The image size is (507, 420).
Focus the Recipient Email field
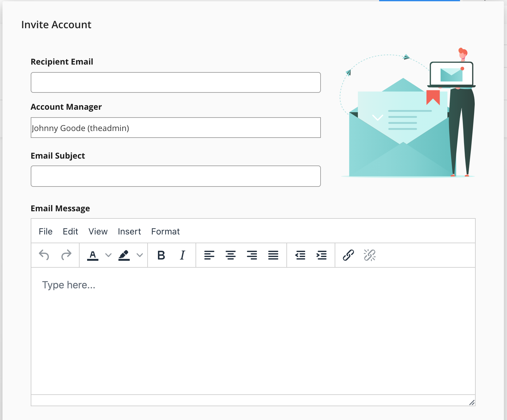pyautogui.click(x=176, y=82)
